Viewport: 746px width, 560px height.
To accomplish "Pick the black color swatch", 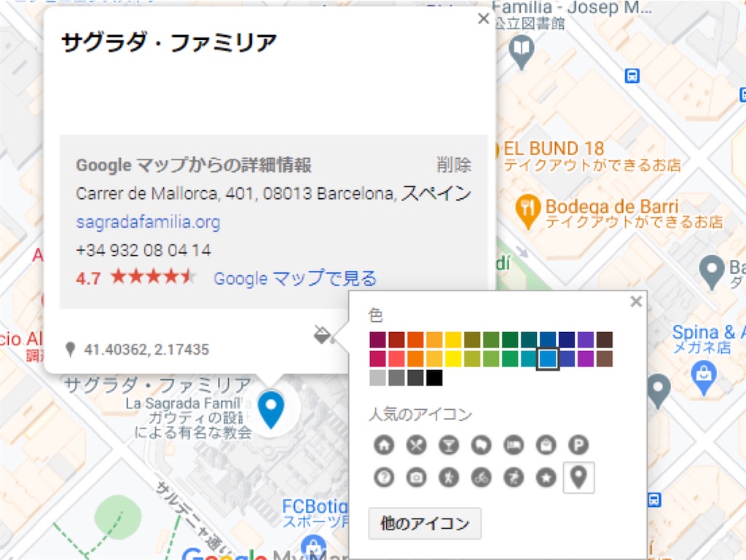I will [x=434, y=378].
